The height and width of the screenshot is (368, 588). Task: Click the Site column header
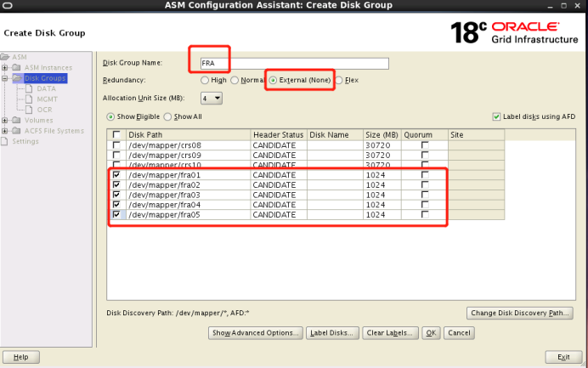[x=476, y=134]
